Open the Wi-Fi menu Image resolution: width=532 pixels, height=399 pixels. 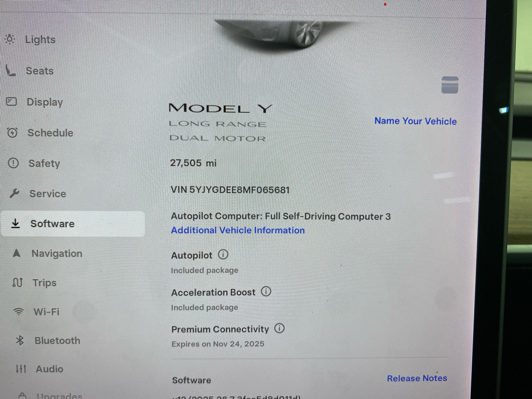click(x=47, y=311)
